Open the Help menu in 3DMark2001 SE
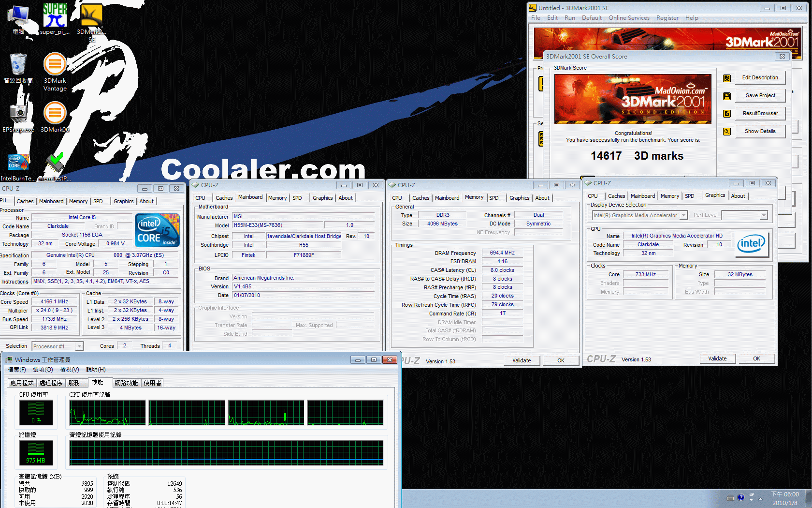812x508 pixels. (692, 18)
